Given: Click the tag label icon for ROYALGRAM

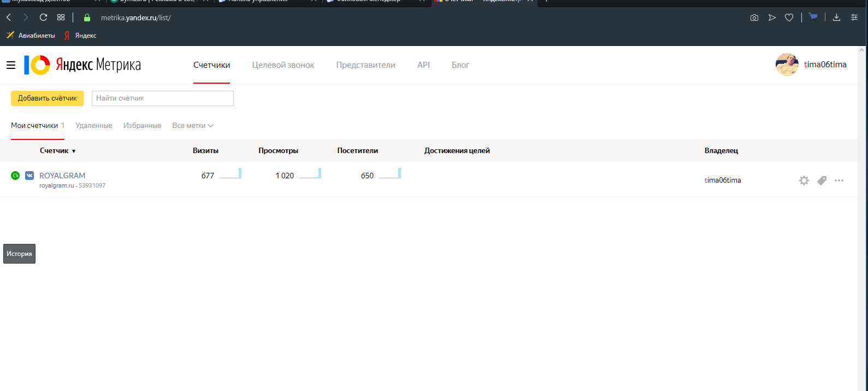Looking at the screenshot, I should coord(822,180).
